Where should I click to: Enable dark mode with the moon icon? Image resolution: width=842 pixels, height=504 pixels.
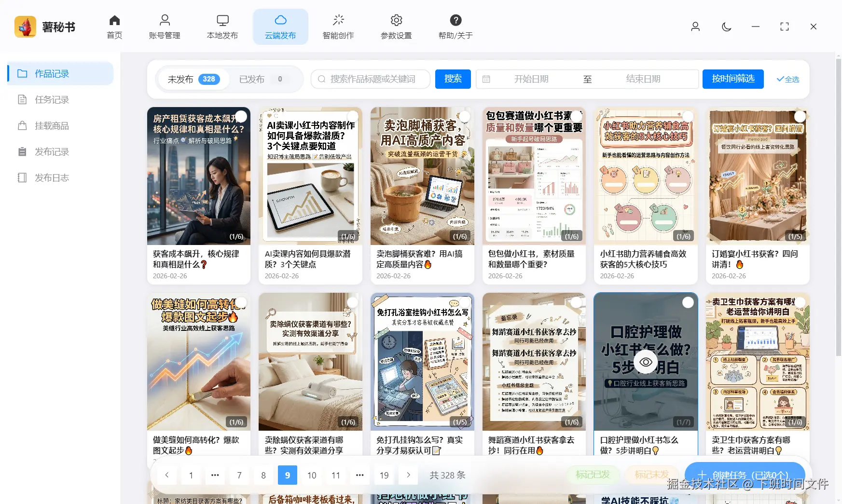tap(726, 27)
